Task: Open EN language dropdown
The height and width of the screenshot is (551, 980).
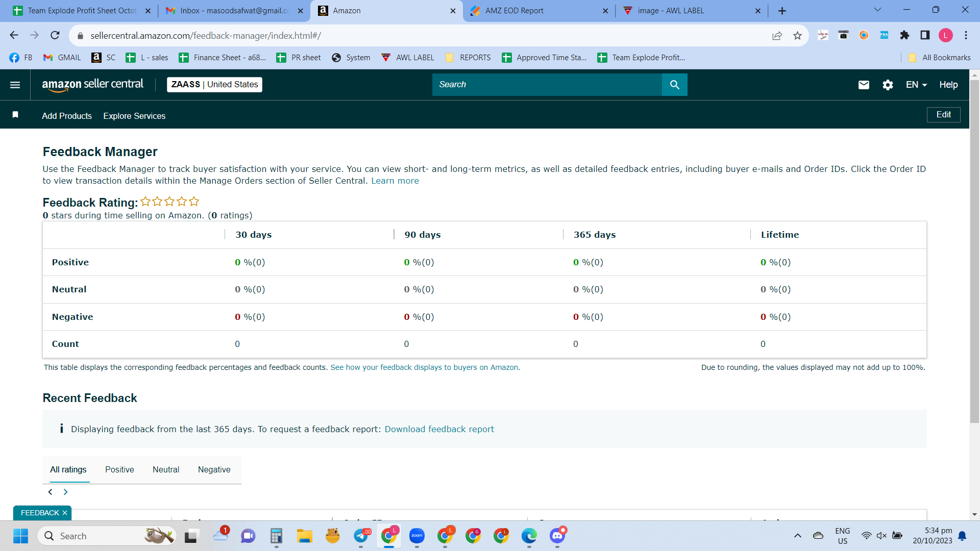Action: coord(916,85)
